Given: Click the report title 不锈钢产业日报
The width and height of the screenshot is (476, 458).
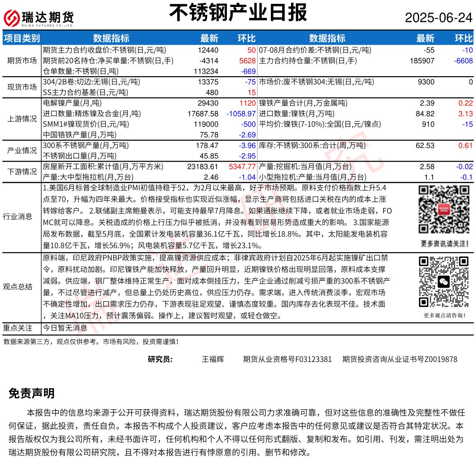Looking at the screenshot, I should pyautogui.click(x=238, y=13).
